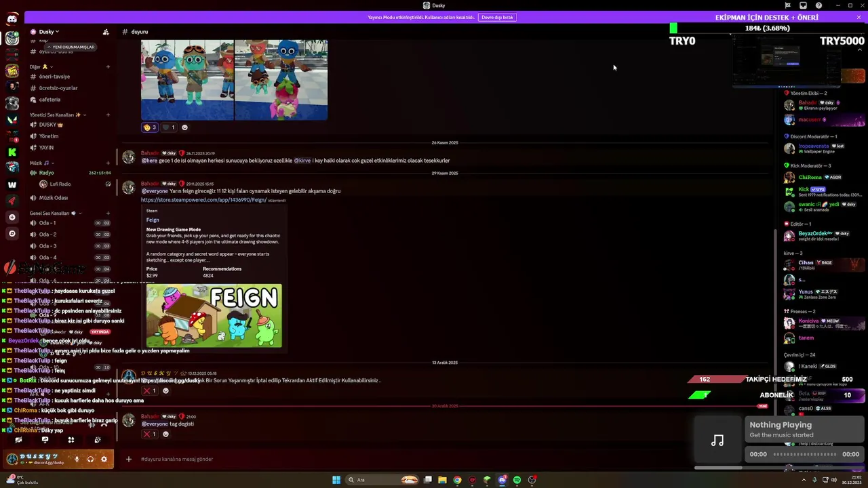Toggle the heart reaction with count 1

click(x=169, y=127)
